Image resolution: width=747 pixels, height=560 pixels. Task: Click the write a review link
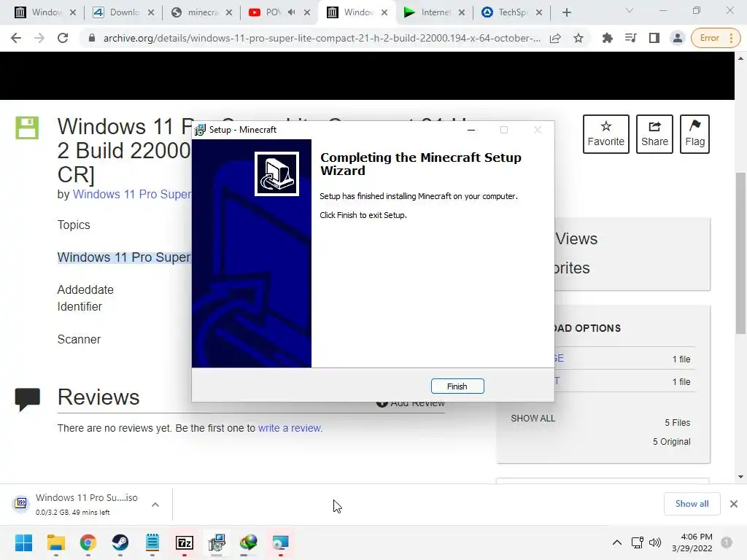tap(290, 428)
